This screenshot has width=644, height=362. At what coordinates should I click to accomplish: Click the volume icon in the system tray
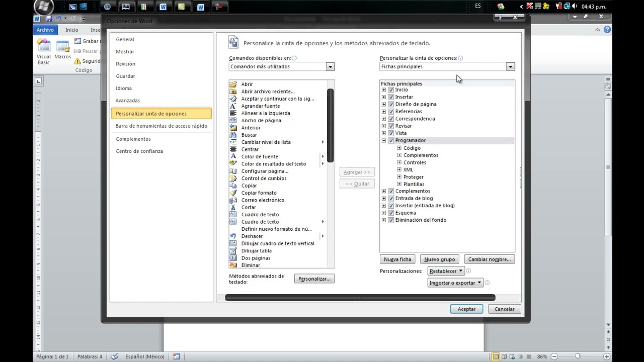(575, 7)
